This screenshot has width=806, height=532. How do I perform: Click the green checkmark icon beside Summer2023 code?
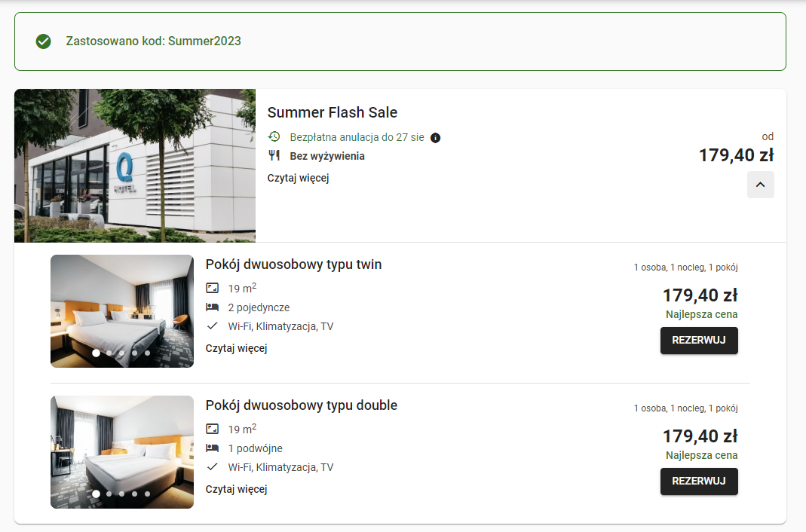coord(43,41)
